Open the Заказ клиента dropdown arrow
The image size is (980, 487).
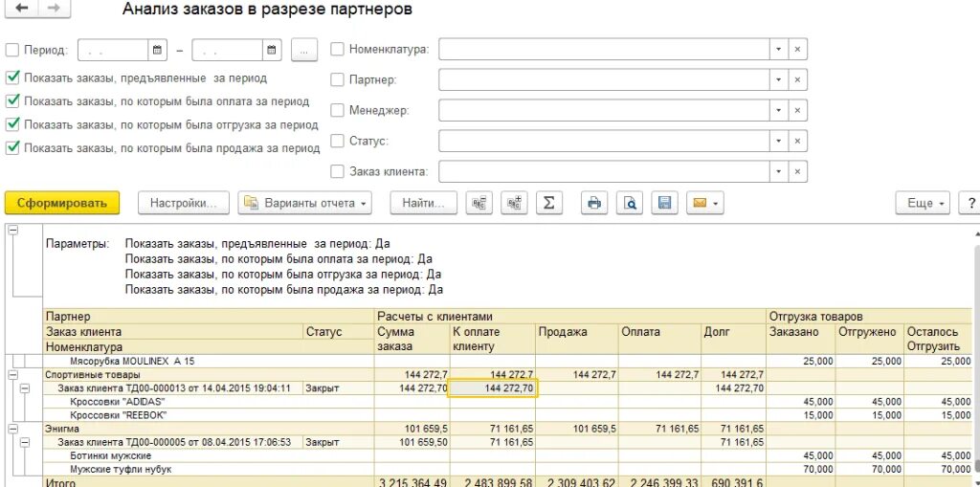[x=779, y=172]
